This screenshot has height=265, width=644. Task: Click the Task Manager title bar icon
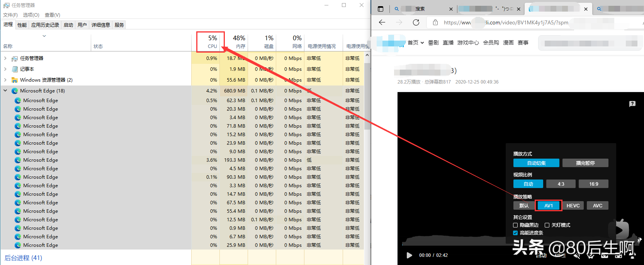7,5
